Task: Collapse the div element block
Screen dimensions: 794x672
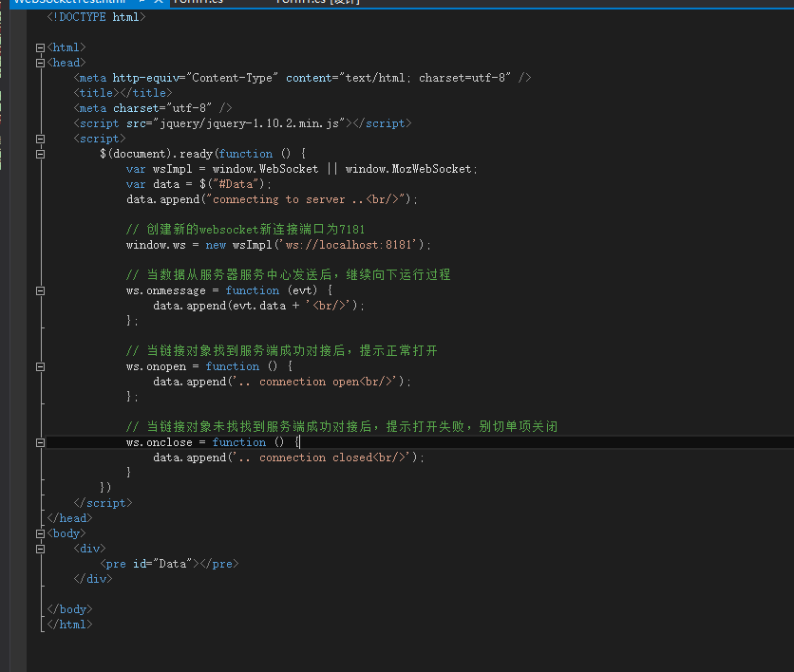Action: point(39,549)
